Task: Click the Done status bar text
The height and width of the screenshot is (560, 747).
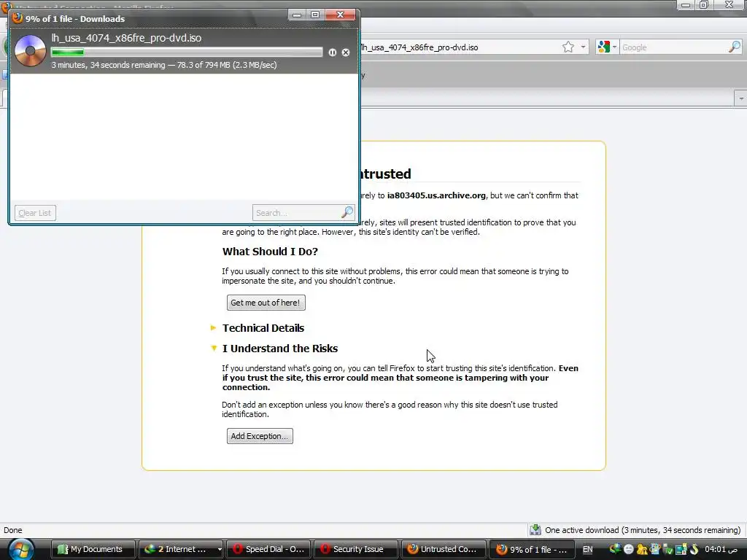Action: (13, 530)
